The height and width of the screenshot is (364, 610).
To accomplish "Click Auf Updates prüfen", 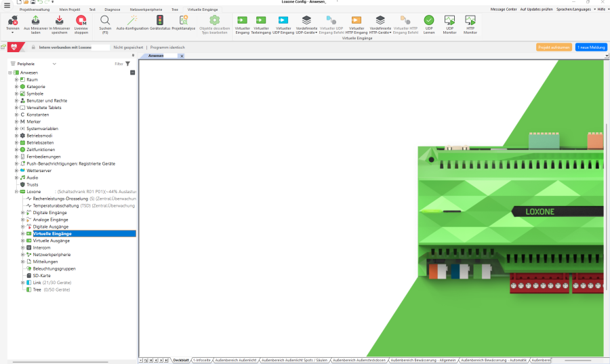I will [536, 9].
